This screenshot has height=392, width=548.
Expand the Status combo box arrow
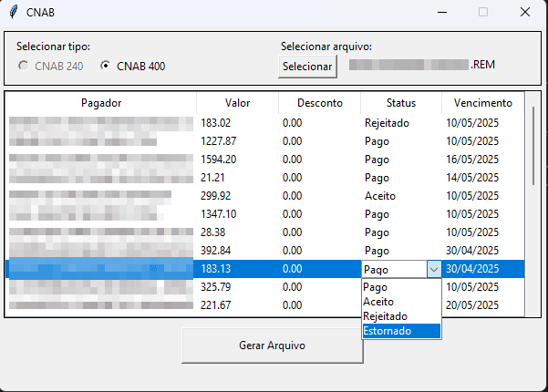[433, 269]
